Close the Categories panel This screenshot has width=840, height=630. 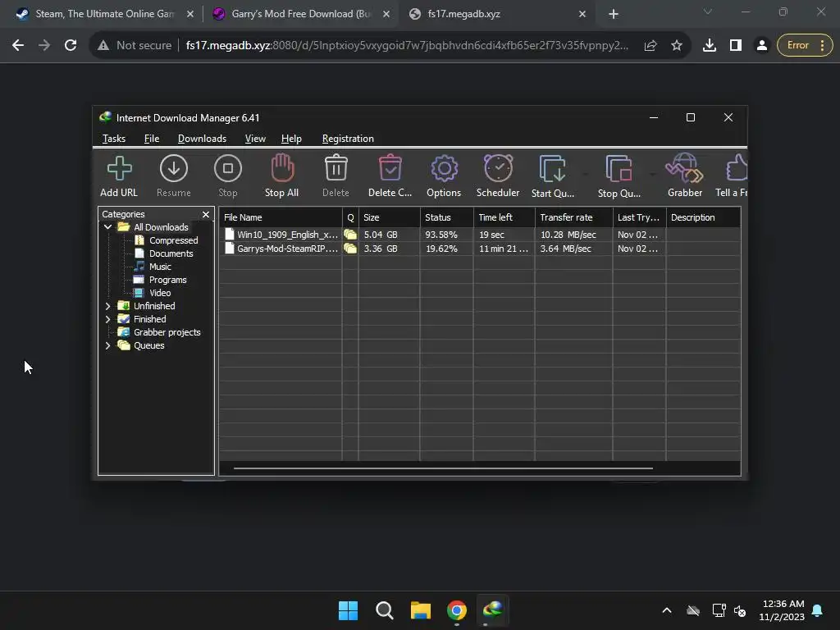tap(206, 214)
